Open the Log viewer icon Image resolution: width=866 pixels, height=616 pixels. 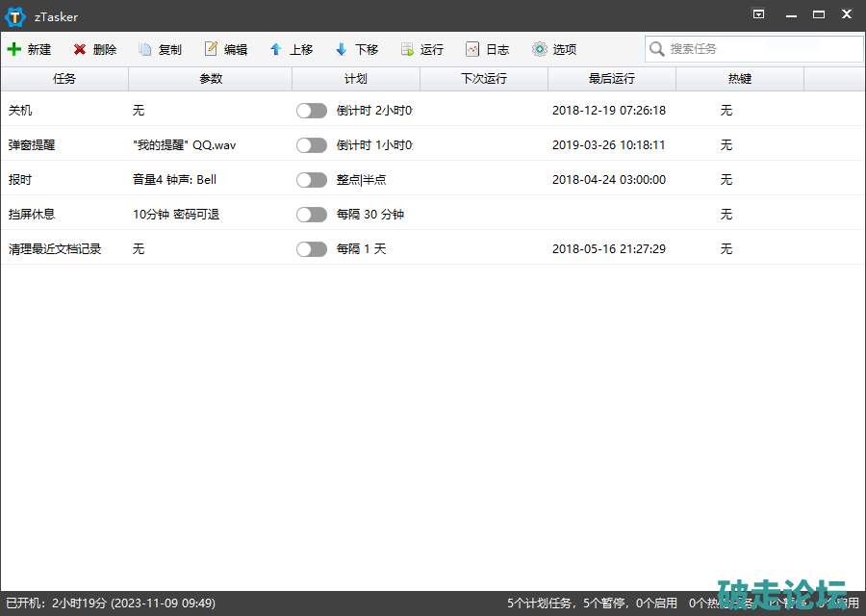coord(472,49)
